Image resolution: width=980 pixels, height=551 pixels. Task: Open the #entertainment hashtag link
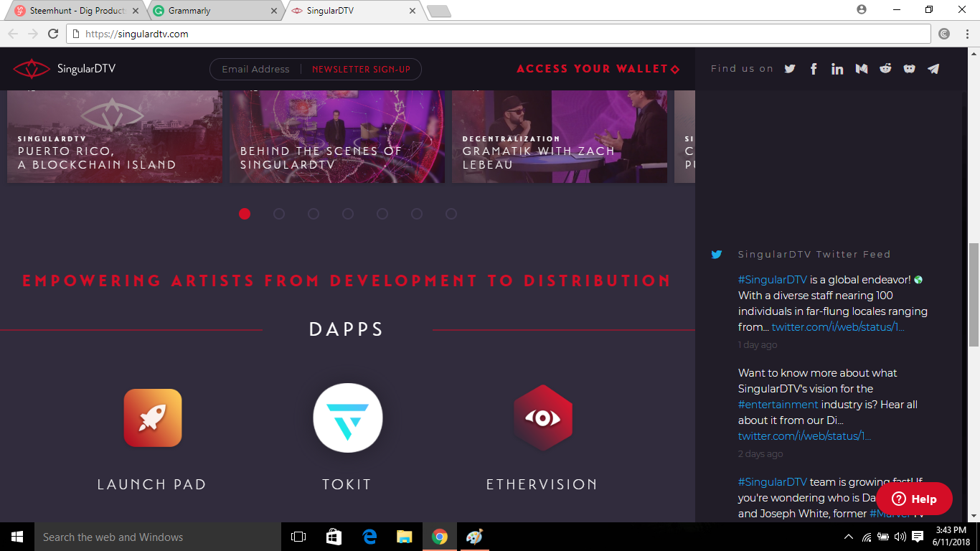coord(778,405)
